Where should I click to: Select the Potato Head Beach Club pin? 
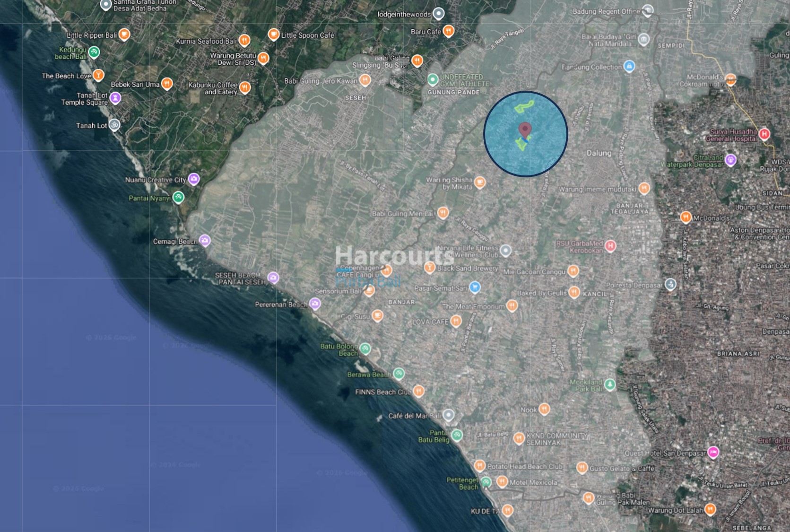(480, 466)
